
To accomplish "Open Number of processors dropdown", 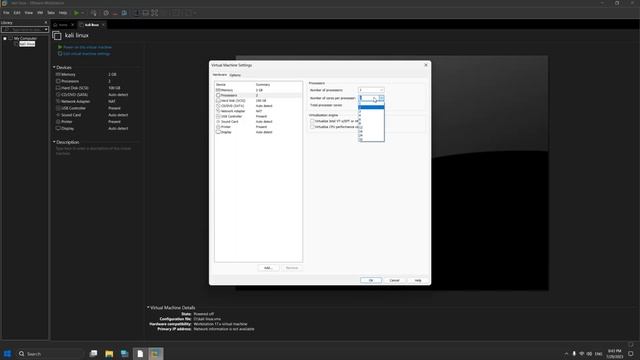I will pyautogui.click(x=371, y=90).
